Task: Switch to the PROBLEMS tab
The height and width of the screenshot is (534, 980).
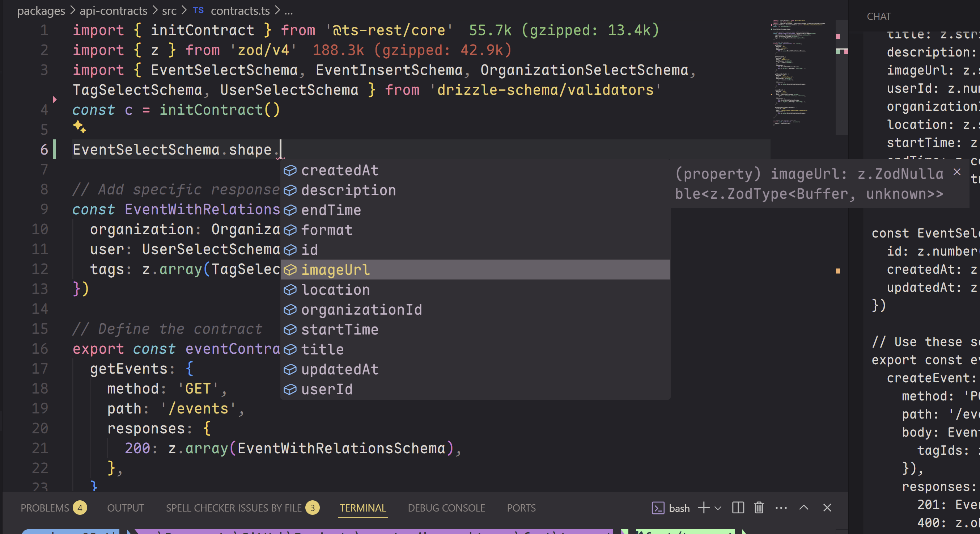Action: click(45, 508)
